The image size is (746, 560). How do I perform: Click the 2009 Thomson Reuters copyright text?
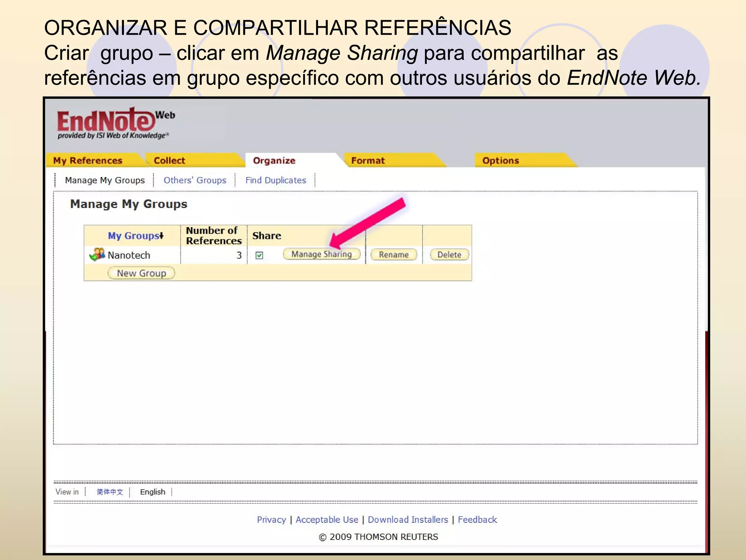tap(378, 537)
